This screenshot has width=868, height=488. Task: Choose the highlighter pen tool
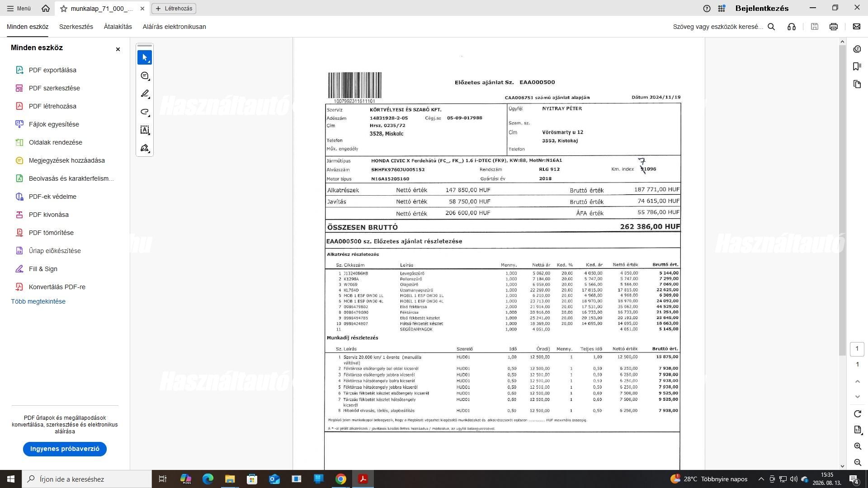[145, 94]
